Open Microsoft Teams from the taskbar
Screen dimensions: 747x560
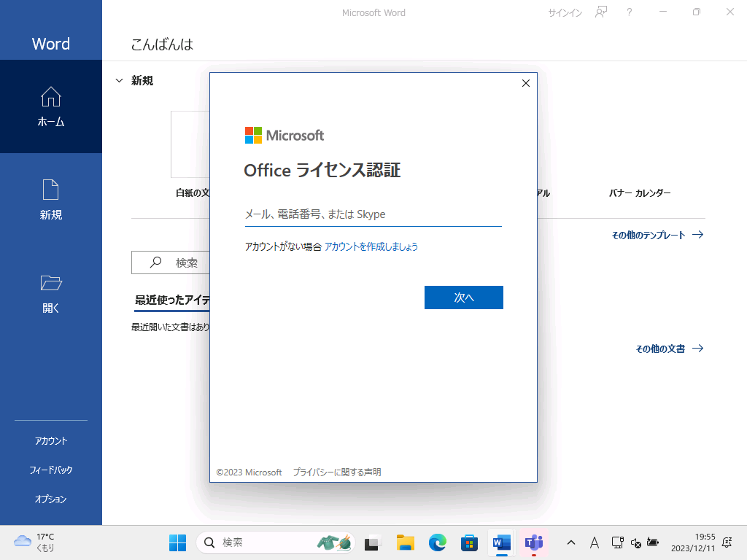tap(534, 542)
